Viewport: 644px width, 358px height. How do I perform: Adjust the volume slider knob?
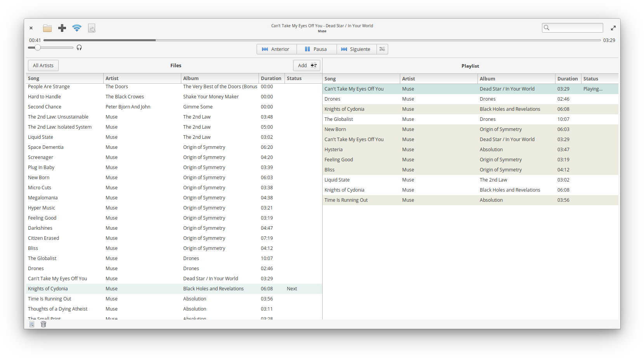pos(38,47)
